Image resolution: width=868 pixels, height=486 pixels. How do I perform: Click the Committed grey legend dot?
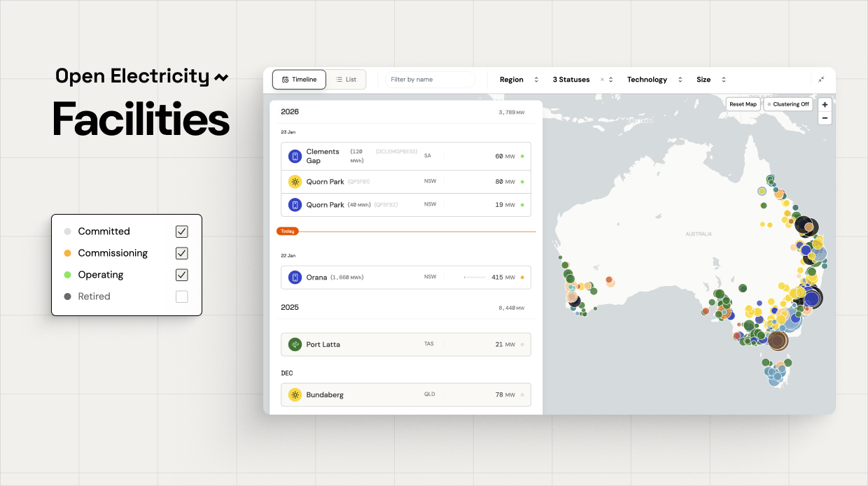point(67,231)
